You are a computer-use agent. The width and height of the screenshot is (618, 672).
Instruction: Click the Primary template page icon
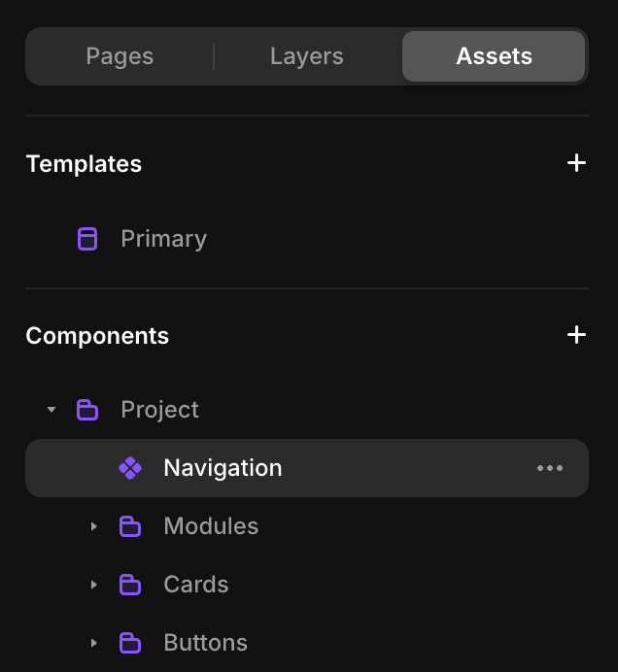(x=87, y=239)
